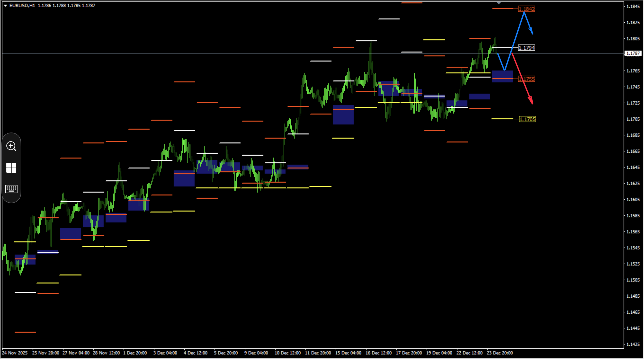Image resolution: width=644 pixels, height=359 pixels.
Task: Click the 1.1725 price scale value
Action: 633,103
